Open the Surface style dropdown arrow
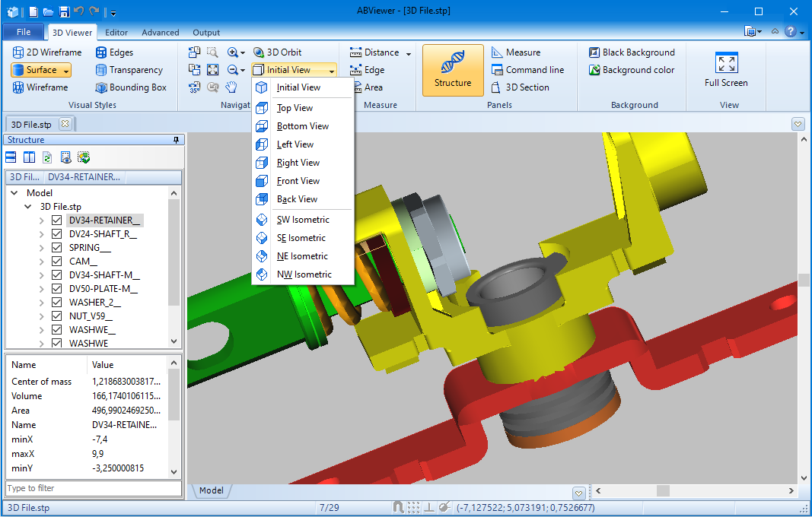 [66, 71]
